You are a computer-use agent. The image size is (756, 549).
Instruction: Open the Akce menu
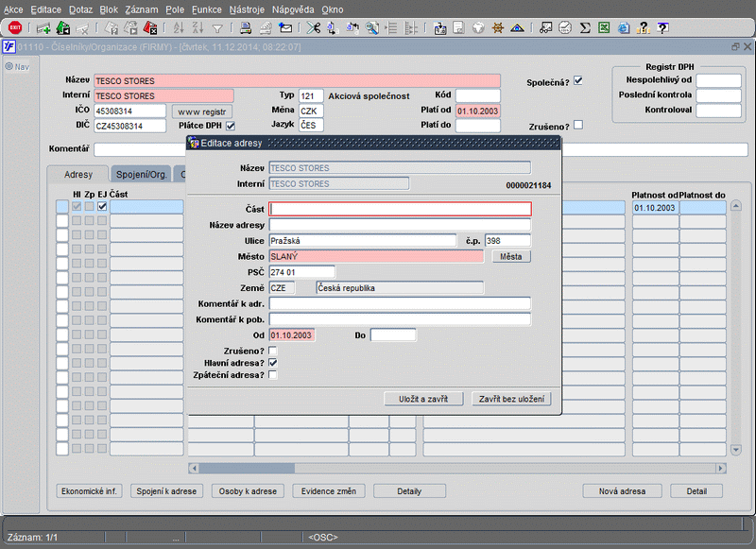coord(13,9)
